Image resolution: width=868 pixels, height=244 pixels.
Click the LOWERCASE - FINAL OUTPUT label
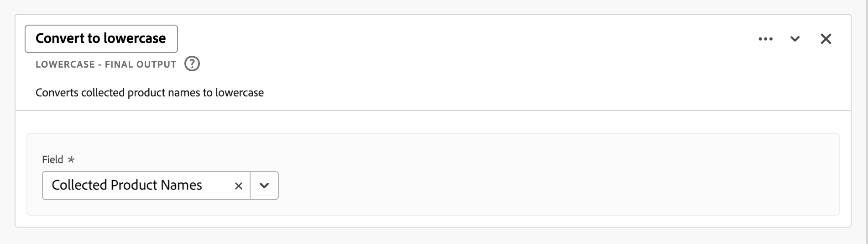tap(106, 64)
